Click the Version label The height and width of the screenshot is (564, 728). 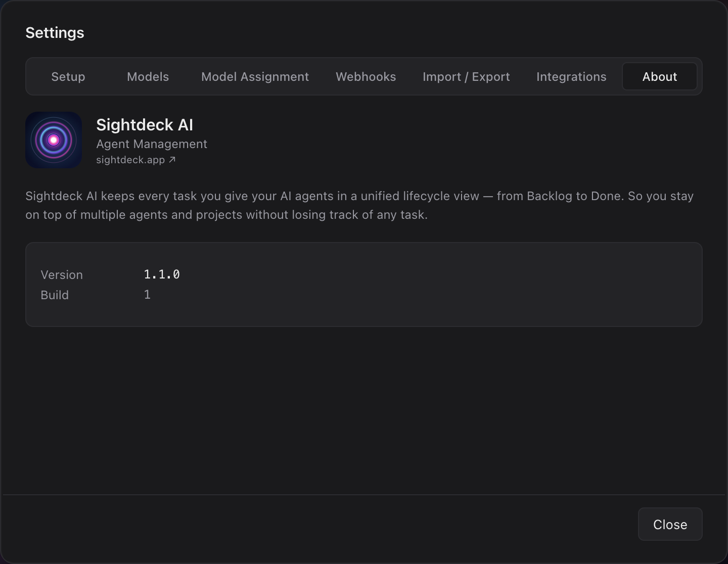62,275
